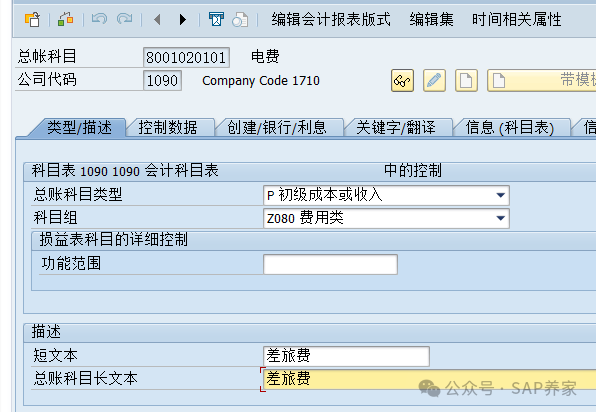Click the 时间相关属性 button
This screenshot has width=596, height=412.
[517, 19]
